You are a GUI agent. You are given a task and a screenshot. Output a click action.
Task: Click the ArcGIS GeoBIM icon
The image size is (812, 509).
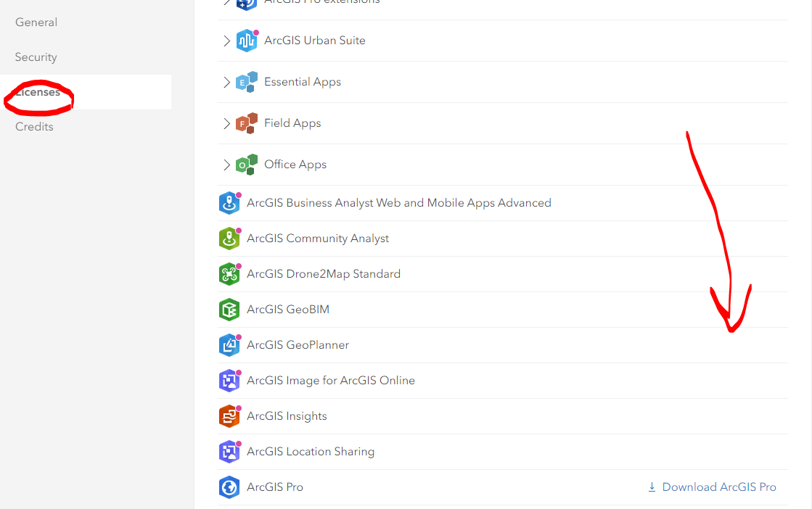click(x=229, y=310)
